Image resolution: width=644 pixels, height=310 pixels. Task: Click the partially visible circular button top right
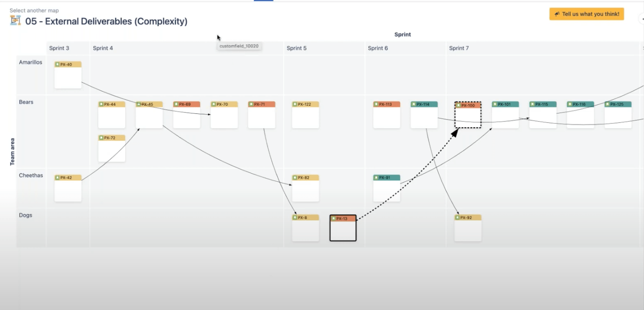[x=642, y=19]
